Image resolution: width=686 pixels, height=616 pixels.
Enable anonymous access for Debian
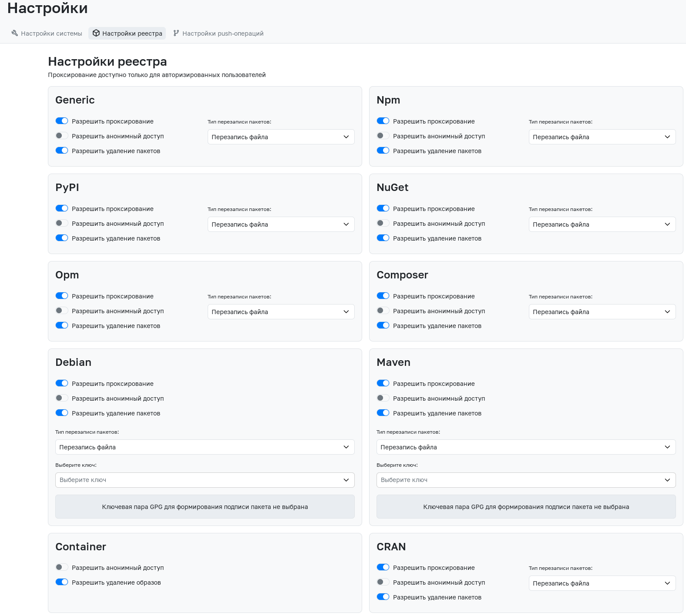point(62,398)
